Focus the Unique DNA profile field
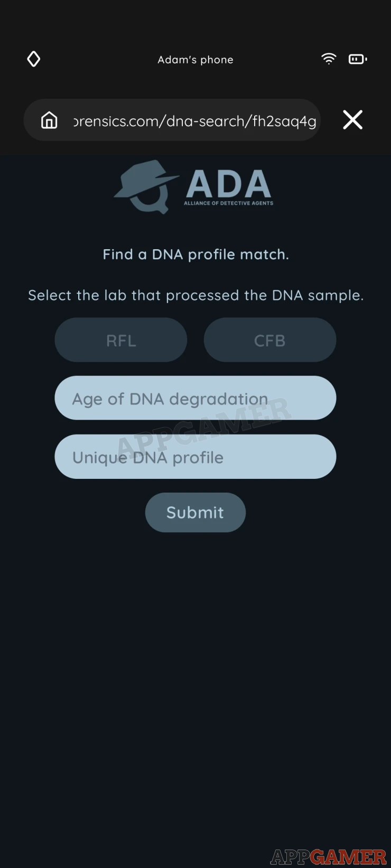The width and height of the screenshot is (391, 868). [x=196, y=457]
